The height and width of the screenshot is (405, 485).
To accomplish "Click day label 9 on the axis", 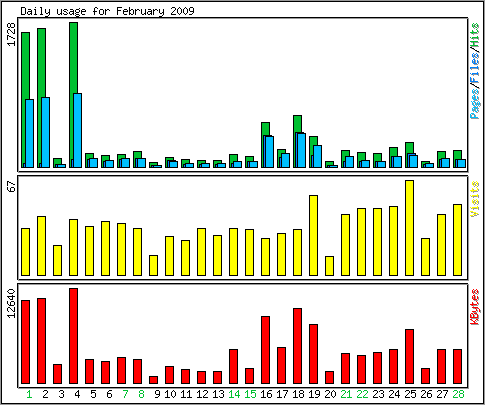I will (x=157, y=394).
